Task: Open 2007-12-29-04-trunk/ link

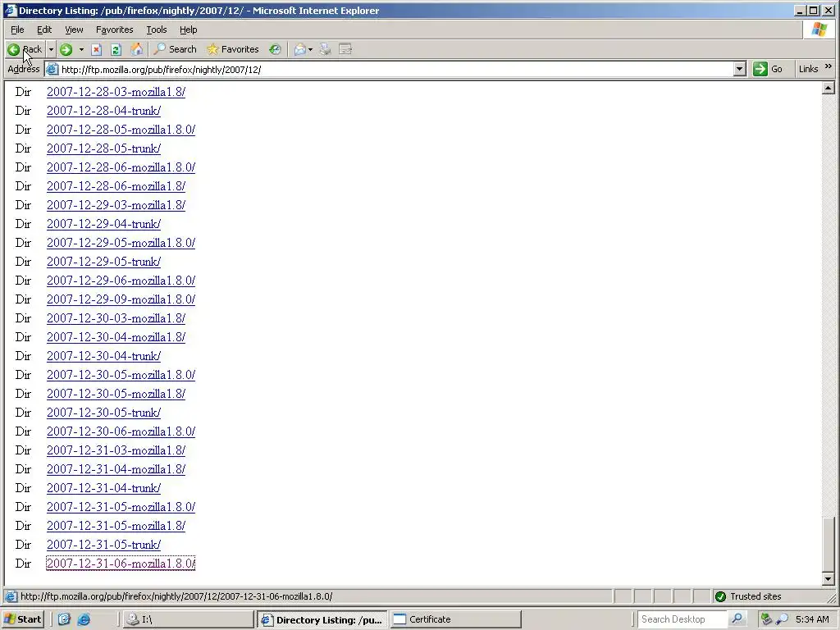Action: tap(103, 224)
